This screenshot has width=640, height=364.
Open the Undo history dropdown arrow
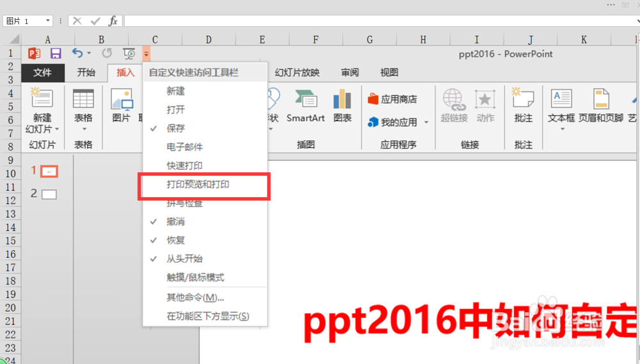tap(89, 53)
